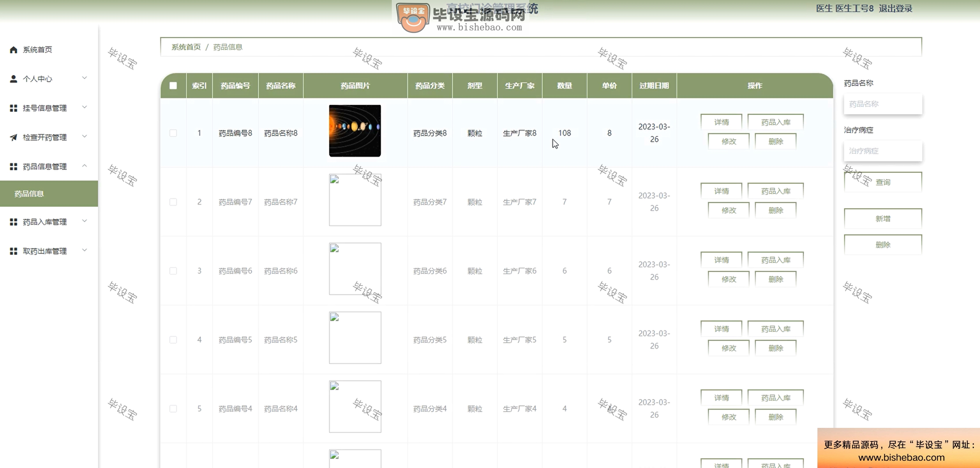The width and height of the screenshot is (980, 468).
Task: Open 详情 for 药品名称7
Action: coord(721,191)
